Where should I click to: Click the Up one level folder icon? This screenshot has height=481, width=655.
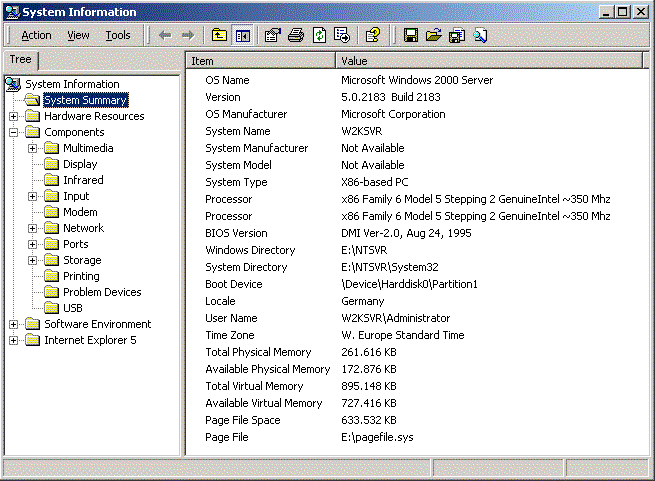[219, 36]
